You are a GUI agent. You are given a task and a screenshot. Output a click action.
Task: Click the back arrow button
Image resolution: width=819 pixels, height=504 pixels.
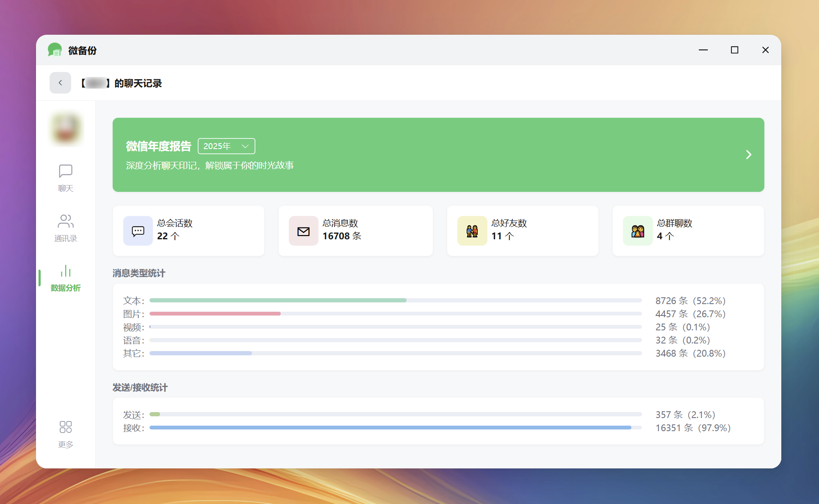[60, 83]
